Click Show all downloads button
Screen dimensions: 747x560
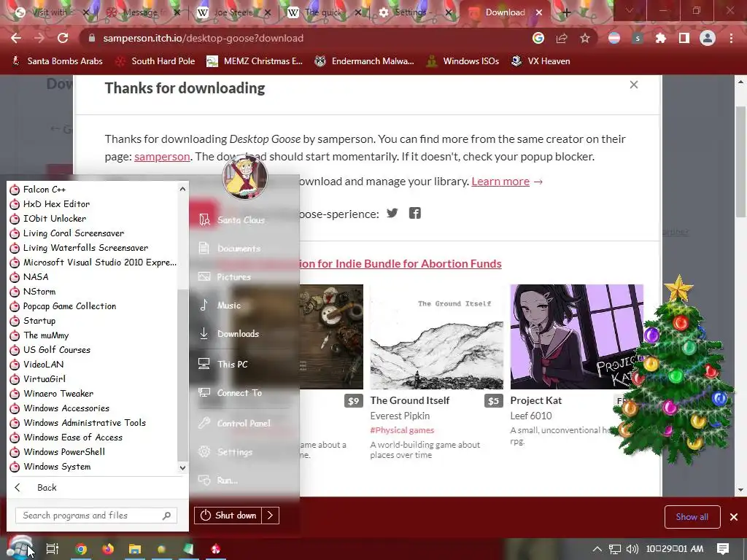point(692,517)
